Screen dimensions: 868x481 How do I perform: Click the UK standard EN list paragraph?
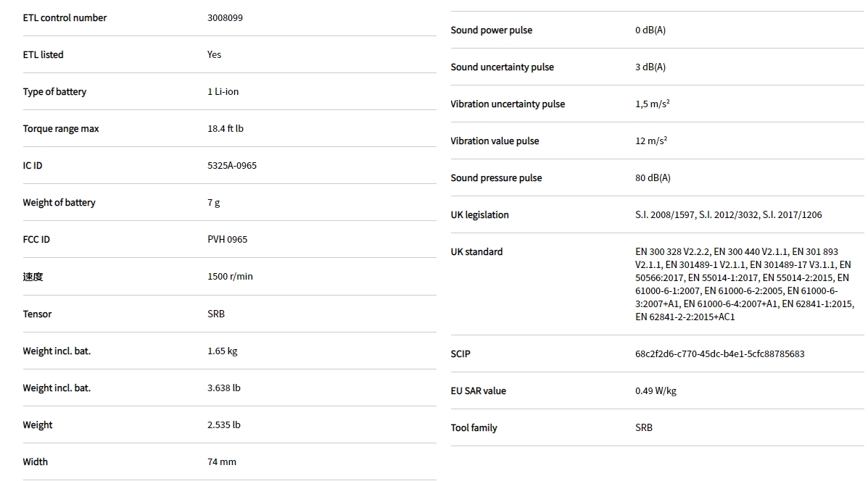(744, 284)
